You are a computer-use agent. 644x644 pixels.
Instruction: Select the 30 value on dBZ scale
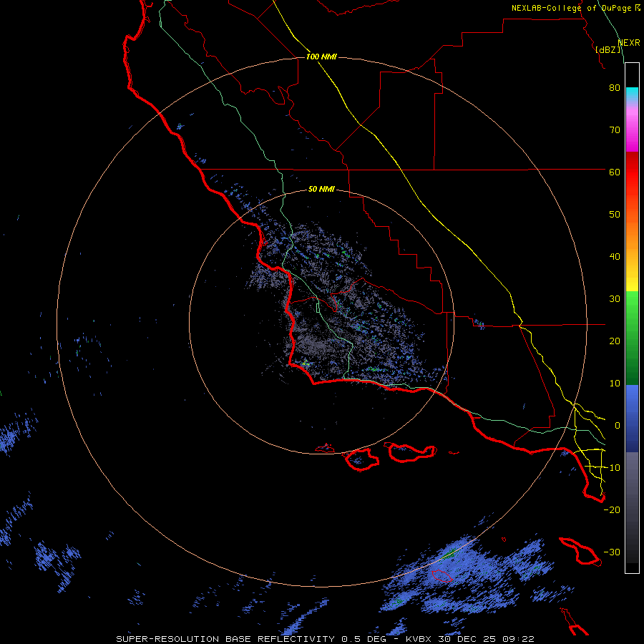(615, 299)
